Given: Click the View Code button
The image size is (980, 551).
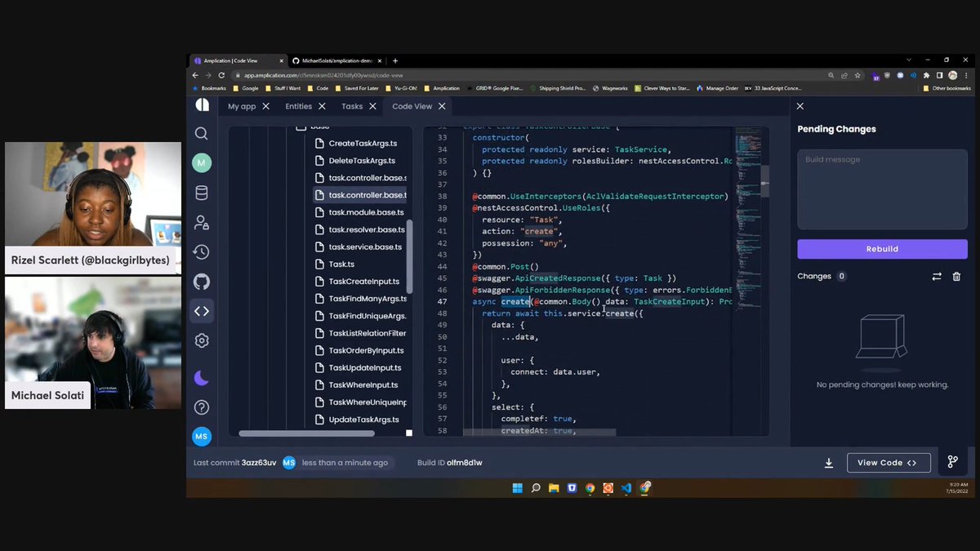Looking at the screenshot, I should click(x=889, y=463).
